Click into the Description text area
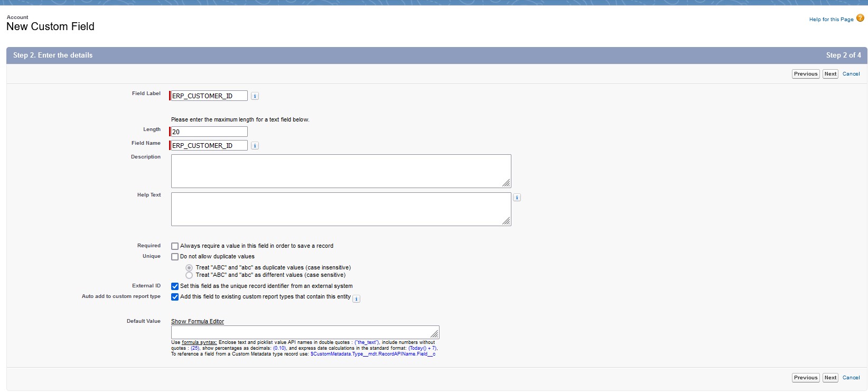The width and height of the screenshot is (868, 392). (341, 171)
